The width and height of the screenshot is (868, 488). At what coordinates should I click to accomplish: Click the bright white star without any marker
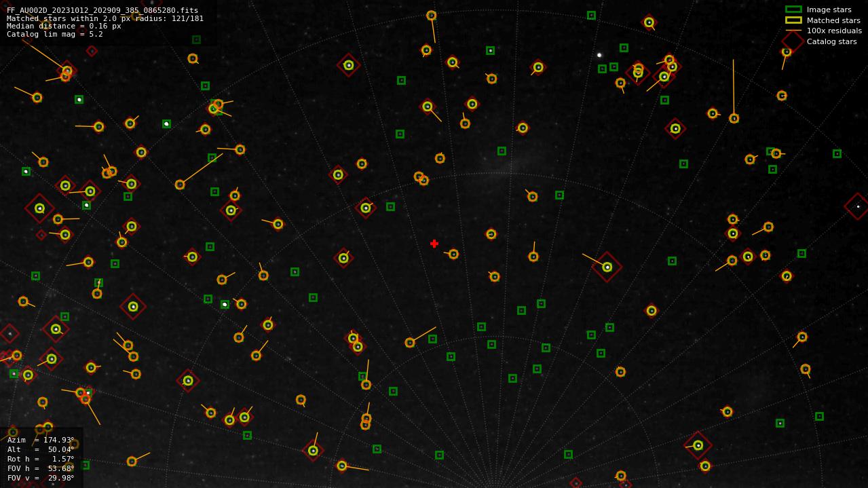(x=599, y=55)
